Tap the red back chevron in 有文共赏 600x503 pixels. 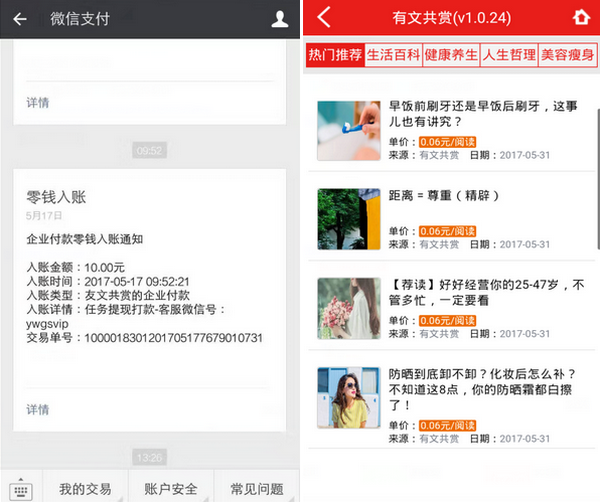323,18
